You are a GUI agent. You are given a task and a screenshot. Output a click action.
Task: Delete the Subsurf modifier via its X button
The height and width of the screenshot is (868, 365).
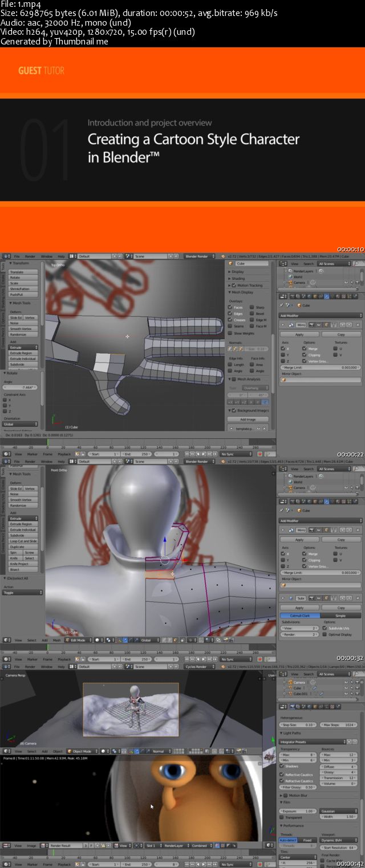[x=358, y=598]
